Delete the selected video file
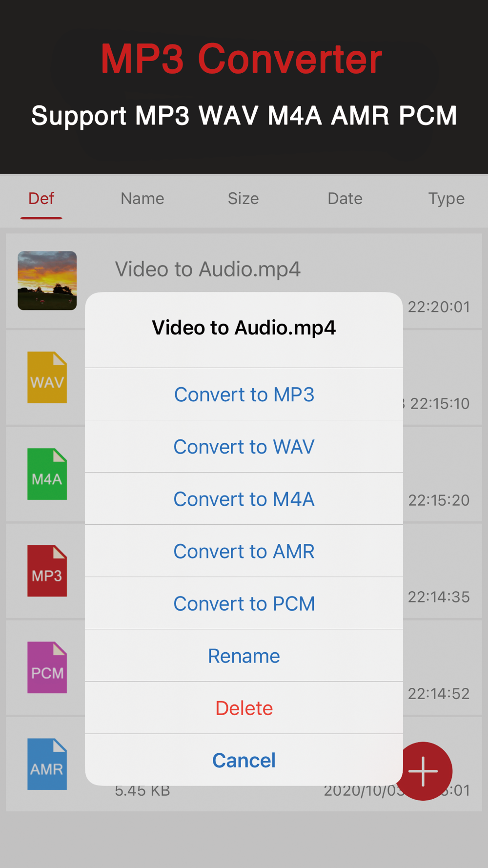 (244, 708)
